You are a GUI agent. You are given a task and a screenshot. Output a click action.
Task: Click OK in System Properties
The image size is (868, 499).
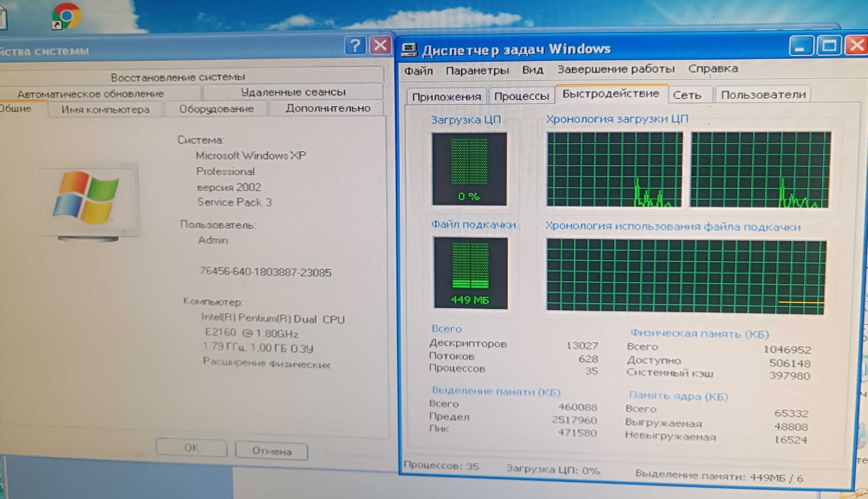click(x=192, y=448)
